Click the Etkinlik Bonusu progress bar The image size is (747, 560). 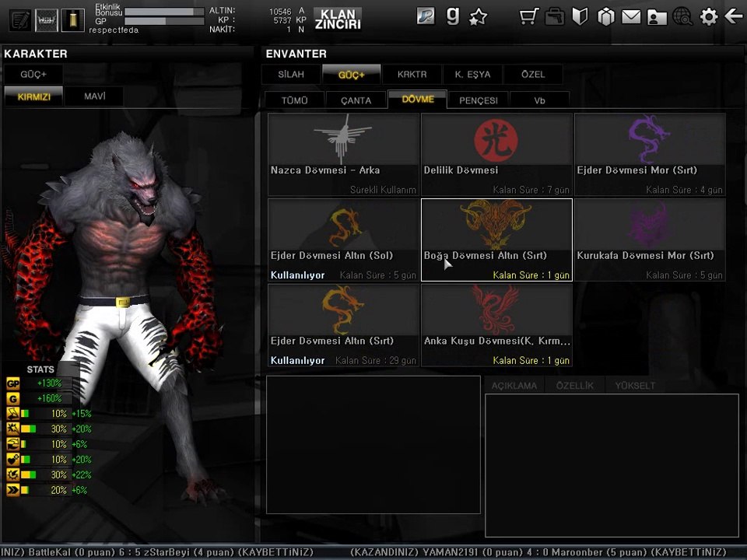[164, 12]
